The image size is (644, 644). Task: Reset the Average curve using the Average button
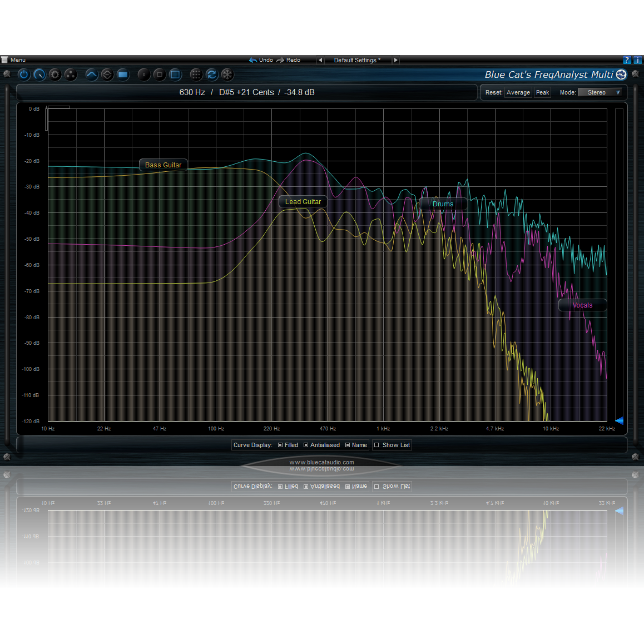518,92
